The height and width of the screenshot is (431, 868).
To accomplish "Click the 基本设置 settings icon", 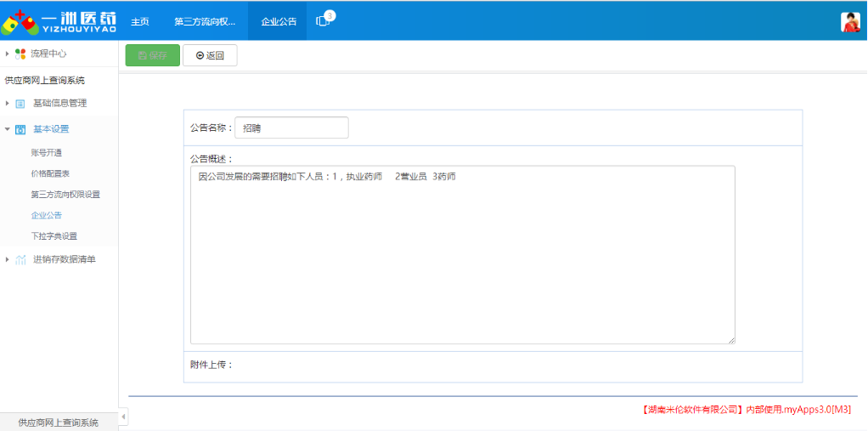I will pyautogui.click(x=20, y=130).
